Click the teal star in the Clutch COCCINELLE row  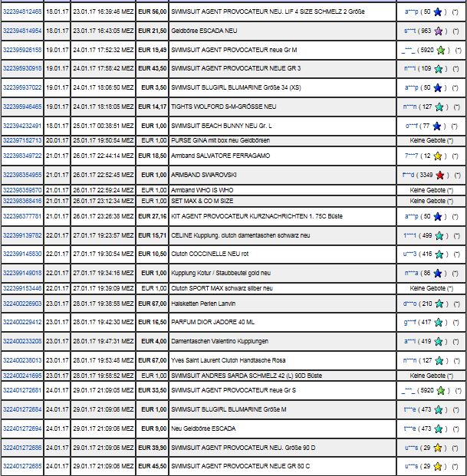click(439, 254)
